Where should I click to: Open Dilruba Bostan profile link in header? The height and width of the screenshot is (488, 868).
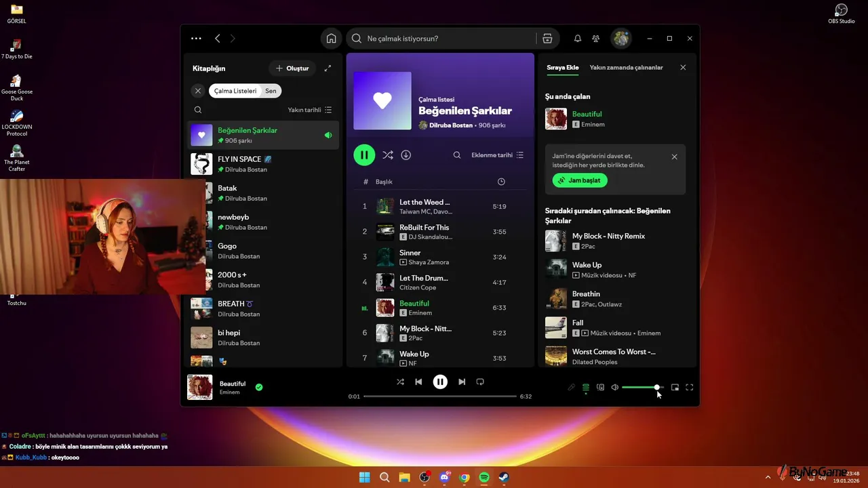451,125
